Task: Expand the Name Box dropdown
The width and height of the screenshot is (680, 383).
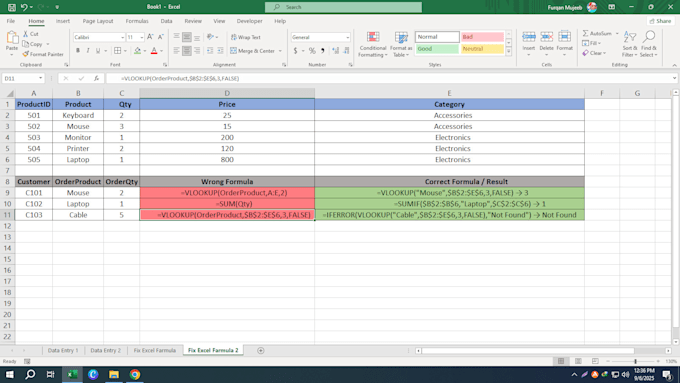Action: point(40,78)
